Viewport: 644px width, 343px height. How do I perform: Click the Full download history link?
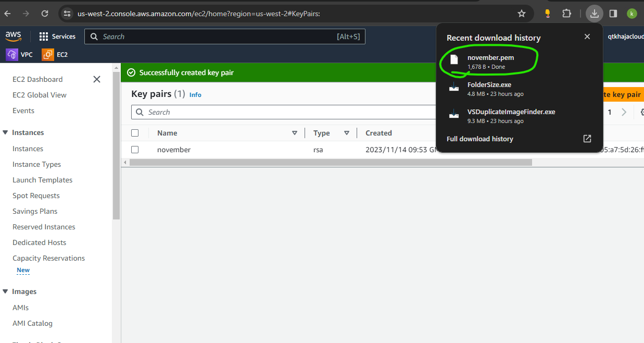pyautogui.click(x=480, y=139)
